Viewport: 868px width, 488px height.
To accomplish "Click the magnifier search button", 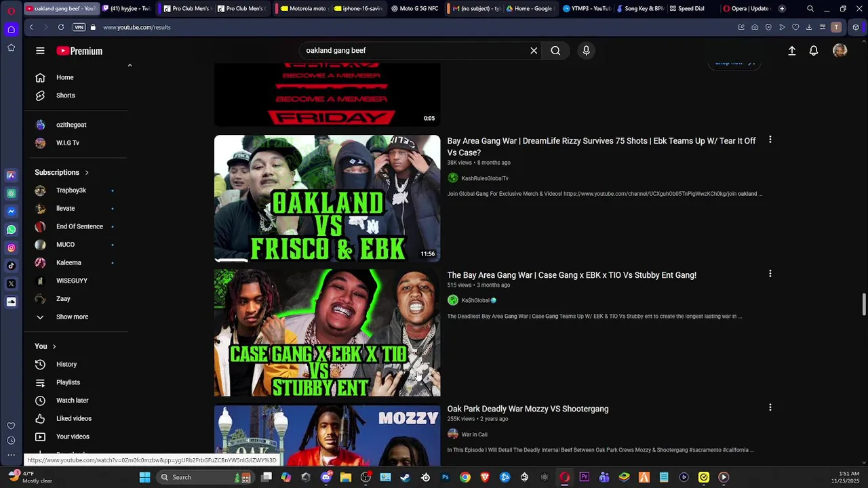I will coord(555,51).
